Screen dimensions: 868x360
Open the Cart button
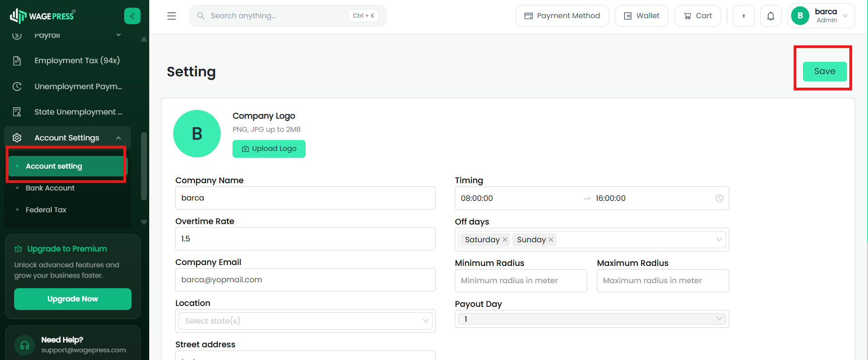[x=697, y=16]
